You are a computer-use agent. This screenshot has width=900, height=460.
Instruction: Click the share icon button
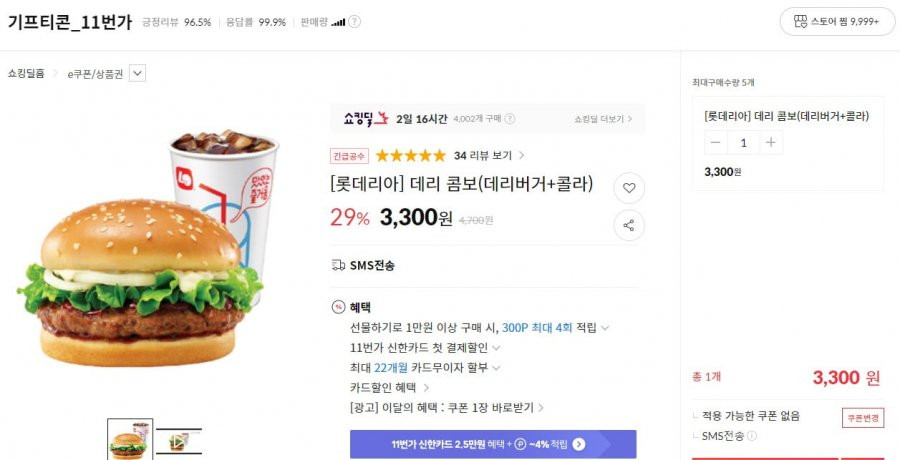click(629, 225)
